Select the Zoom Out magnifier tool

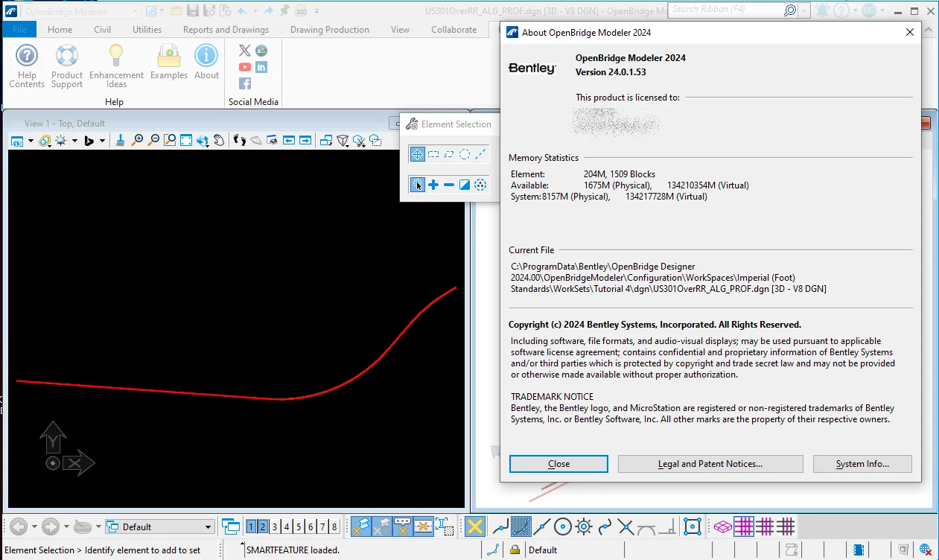coord(154,140)
